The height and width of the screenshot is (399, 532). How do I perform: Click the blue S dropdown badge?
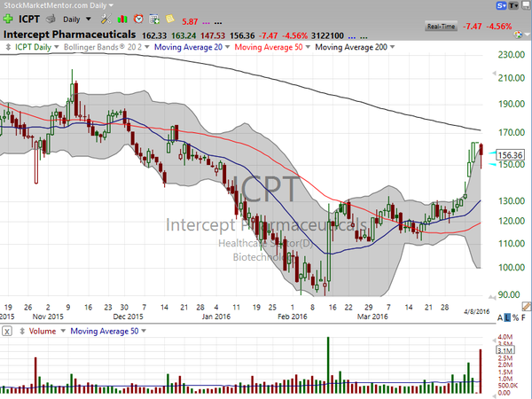(x=502, y=5)
